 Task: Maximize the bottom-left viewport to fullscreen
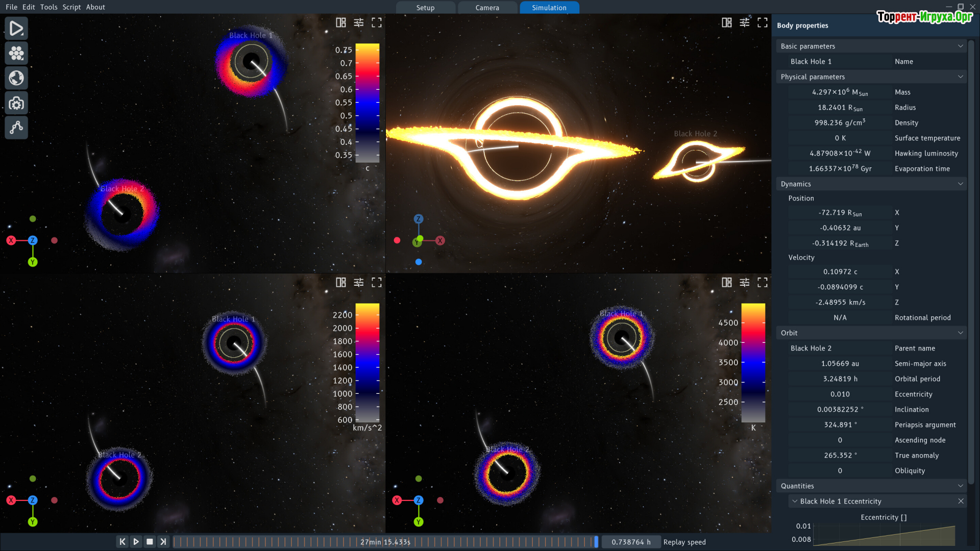pyautogui.click(x=377, y=283)
